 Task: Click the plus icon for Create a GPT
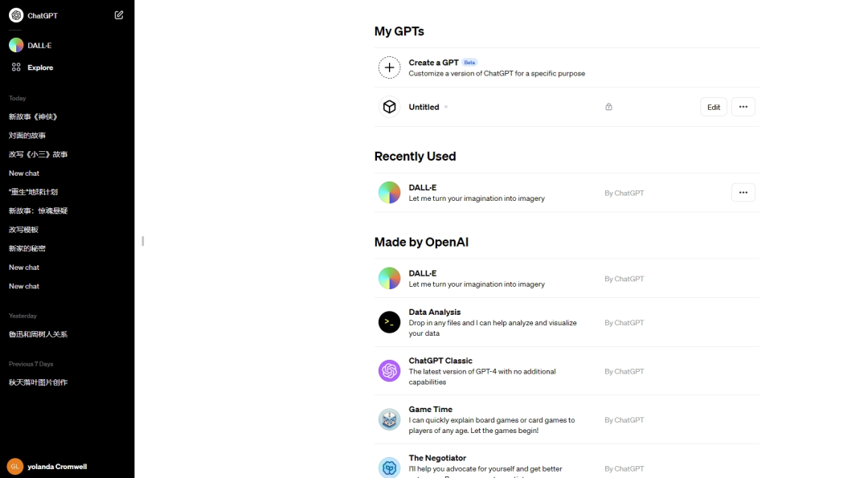pyautogui.click(x=389, y=67)
